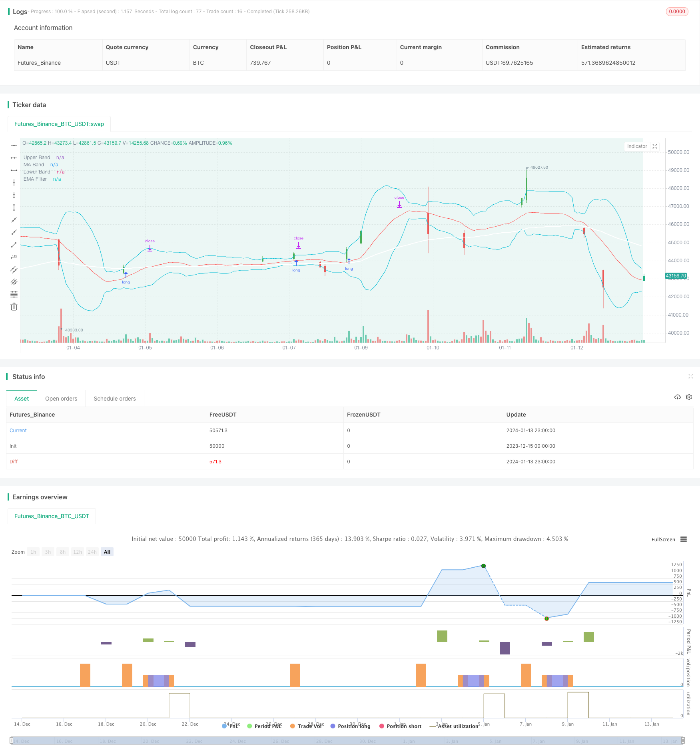The image size is (700, 756).
Task: Open the Indicator selector on the chart
Action: [x=637, y=146]
